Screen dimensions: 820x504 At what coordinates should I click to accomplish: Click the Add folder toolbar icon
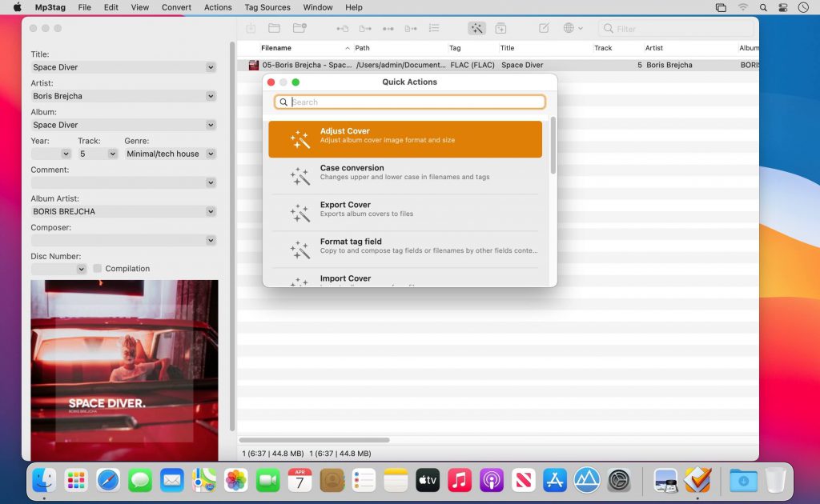click(x=299, y=28)
